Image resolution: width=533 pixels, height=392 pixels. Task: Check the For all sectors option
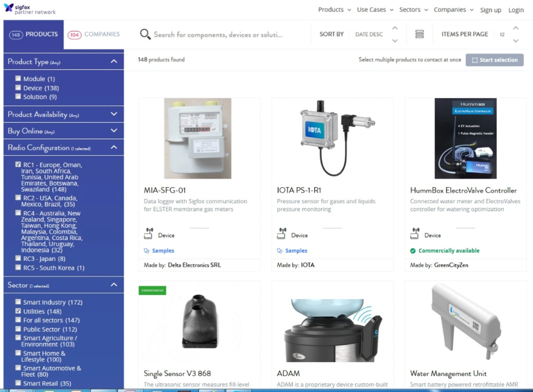(18, 320)
